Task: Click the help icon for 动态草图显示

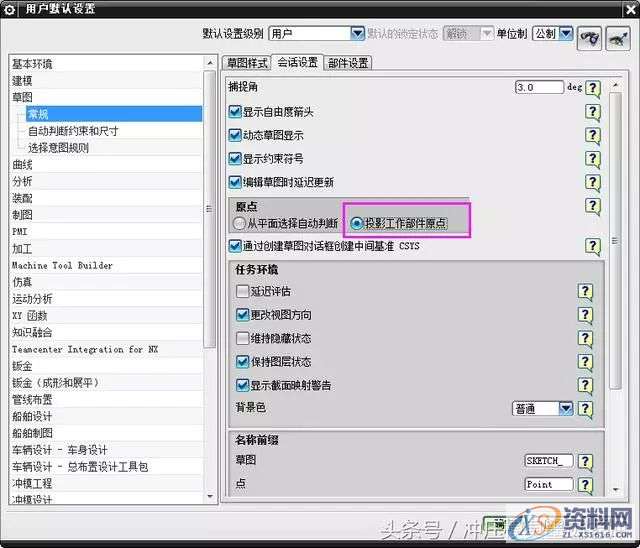Action: click(592, 135)
